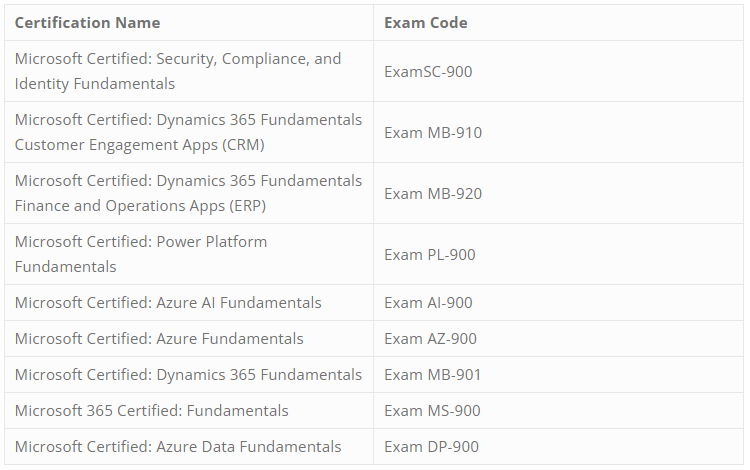Select Dynamics 365 Customer Engagement Apps (CRM) certification
This screenshot has width=750, height=470.
188,132
